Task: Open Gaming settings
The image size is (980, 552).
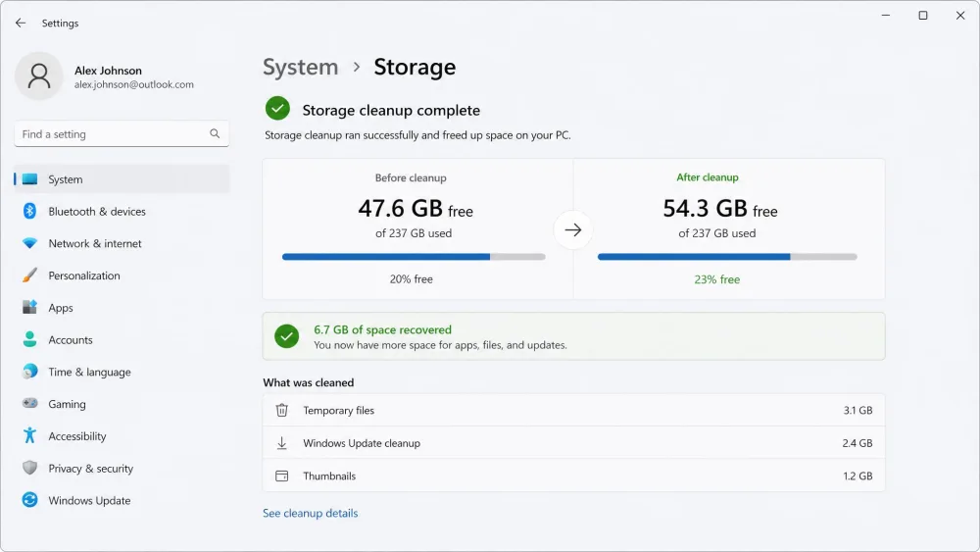Action: pos(122,404)
